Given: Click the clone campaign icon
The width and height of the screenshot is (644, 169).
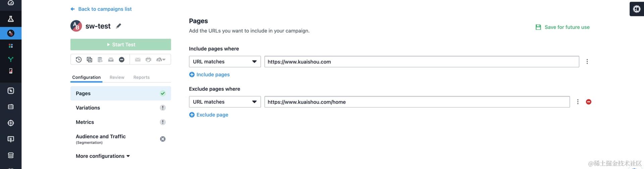Looking at the screenshot, I should click(90, 59).
